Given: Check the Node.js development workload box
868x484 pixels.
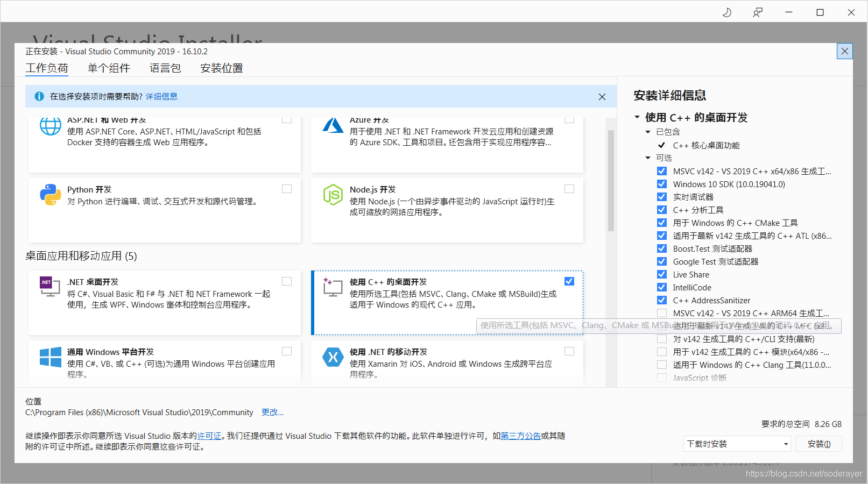Looking at the screenshot, I should (x=569, y=189).
